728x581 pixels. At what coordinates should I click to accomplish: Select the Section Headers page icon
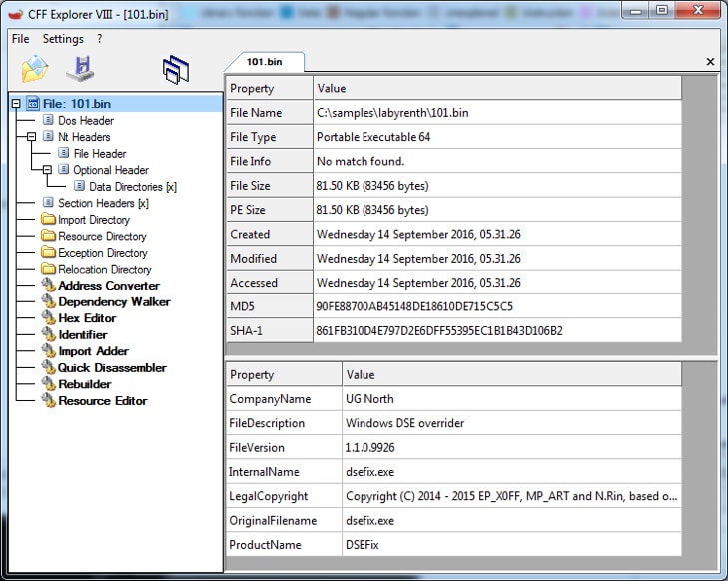[48, 202]
